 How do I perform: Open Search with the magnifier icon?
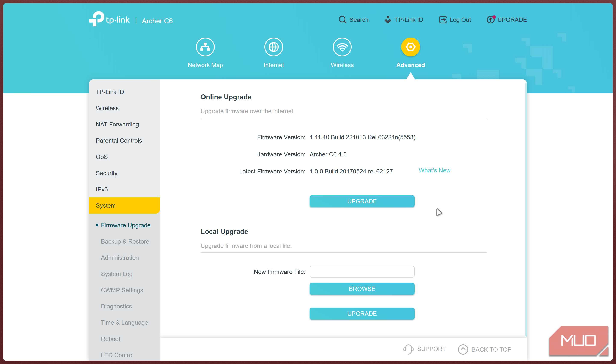(342, 20)
